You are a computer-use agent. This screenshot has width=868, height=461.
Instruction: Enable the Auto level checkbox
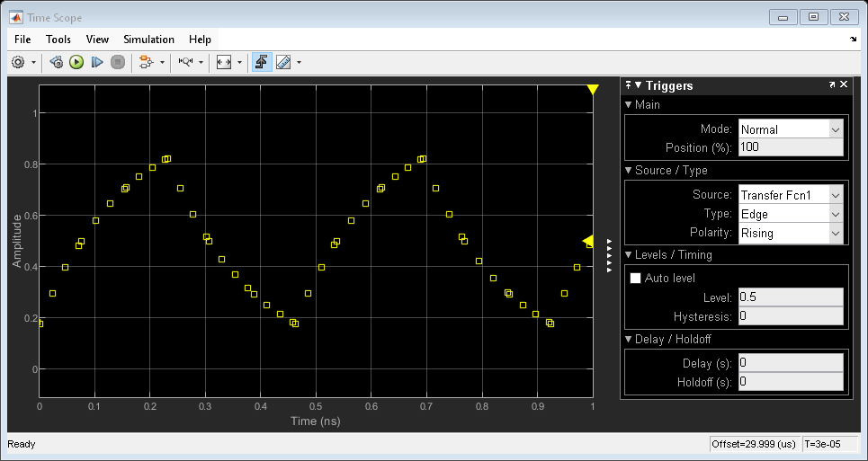coord(637,279)
